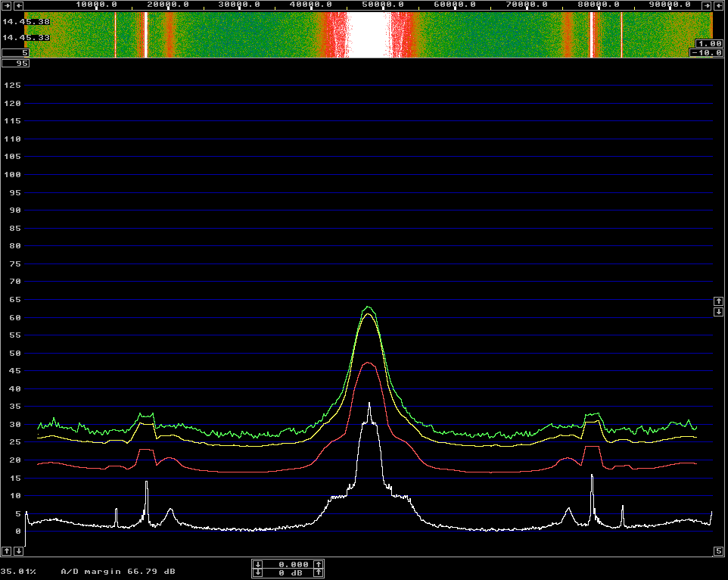The image size is (728, 580).
Task: Click the down-arrow at the spectrum's bottom-left
Action: tap(19, 550)
